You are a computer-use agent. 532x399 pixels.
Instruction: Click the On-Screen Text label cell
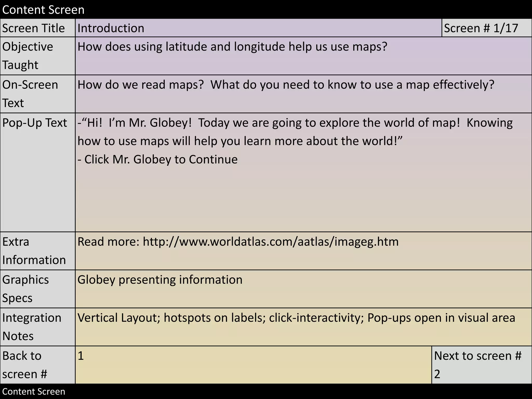pos(38,94)
